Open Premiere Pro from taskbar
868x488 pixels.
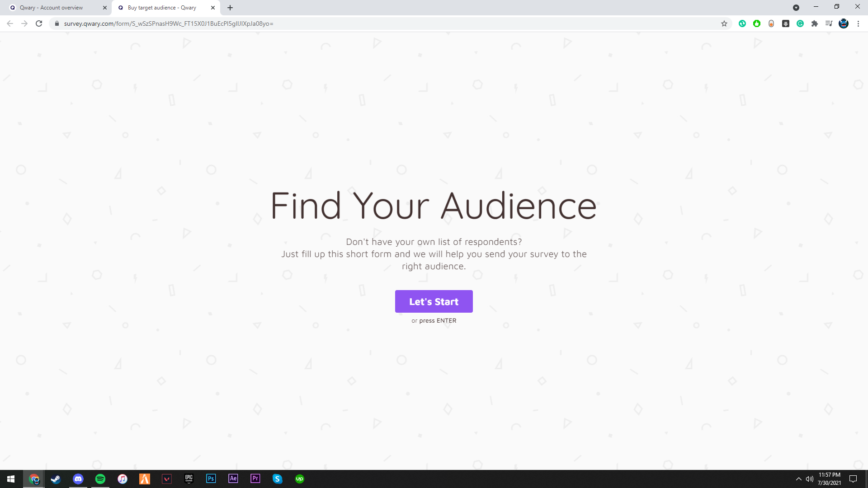tap(255, 479)
